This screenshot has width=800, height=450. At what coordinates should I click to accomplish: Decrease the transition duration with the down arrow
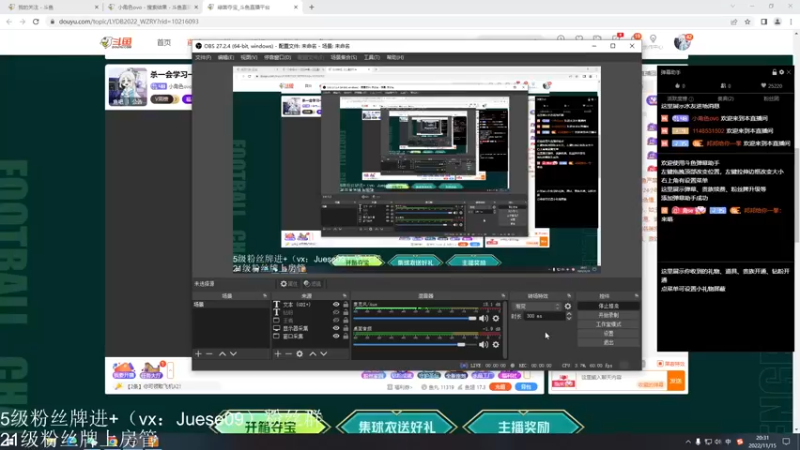point(569,318)
